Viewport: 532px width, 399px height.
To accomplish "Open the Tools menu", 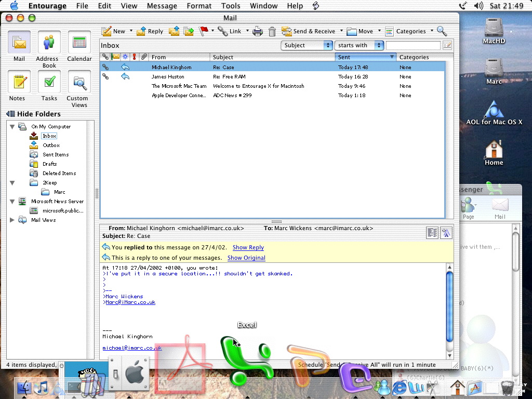I will coord(231,6).
